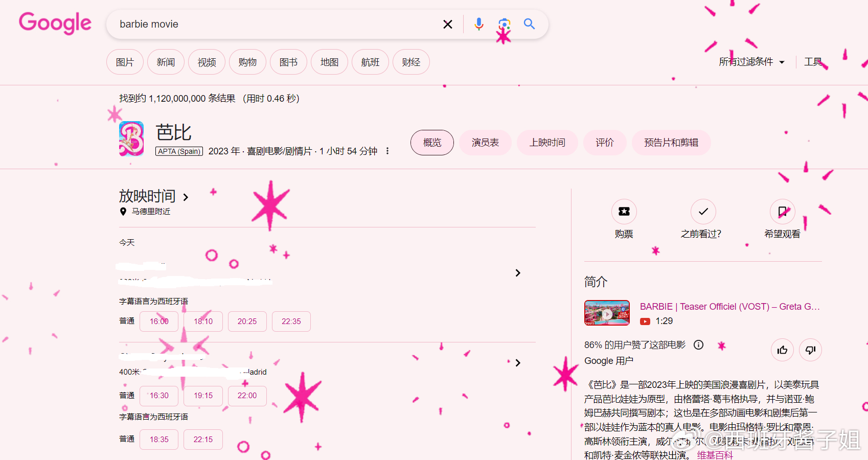Image resolution: width=868 pixels, height=460 pixels.
Task: Click the 希望观看 label
Action: pyautogui.click(x=782, y=234)
